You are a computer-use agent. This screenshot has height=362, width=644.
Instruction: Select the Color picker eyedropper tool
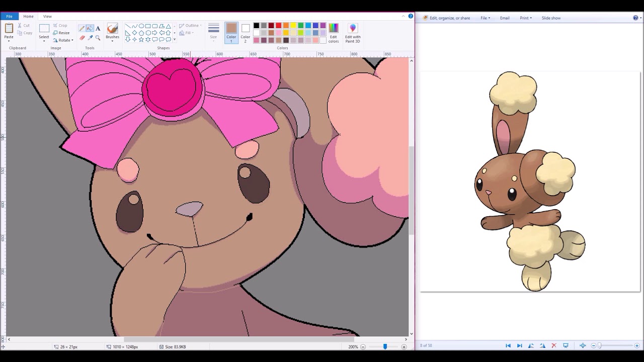pos(90,38)
